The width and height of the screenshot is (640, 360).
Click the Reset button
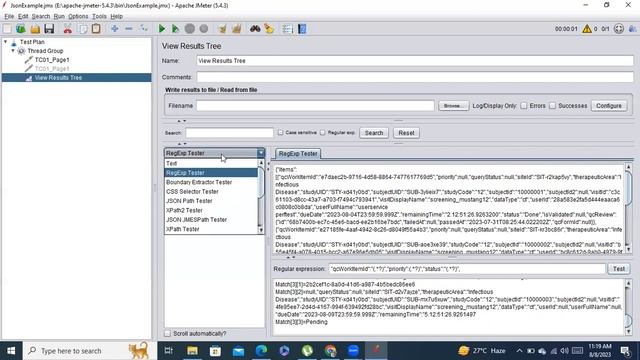[406, 133]
